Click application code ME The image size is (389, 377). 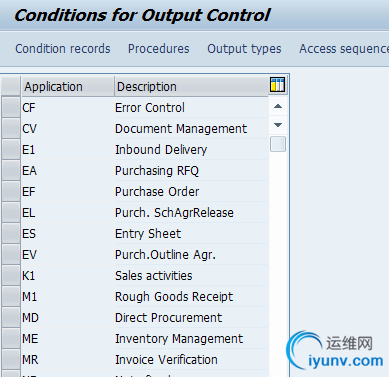click(x=30, y=339)
